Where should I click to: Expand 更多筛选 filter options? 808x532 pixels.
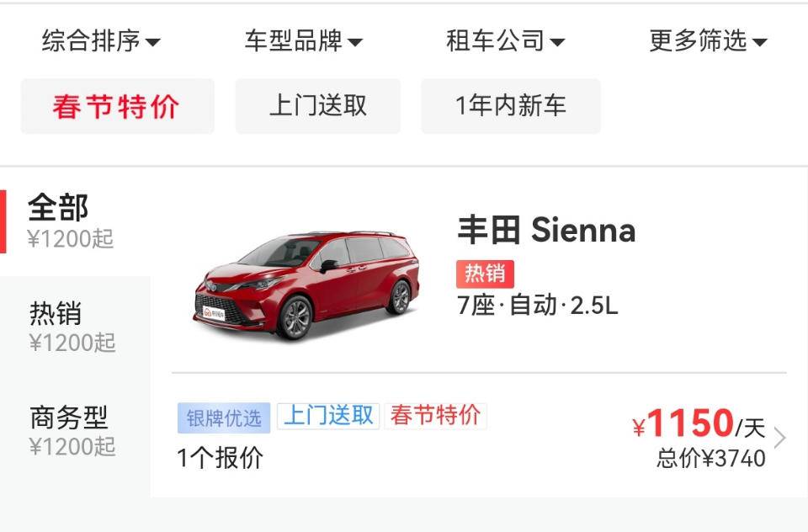(x=708, y=40)
